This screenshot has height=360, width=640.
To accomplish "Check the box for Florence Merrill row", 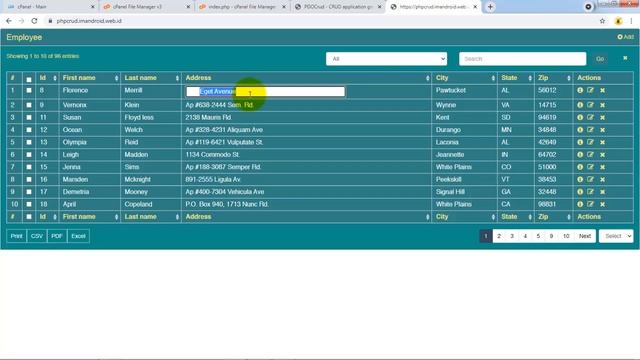I will 29,90.
